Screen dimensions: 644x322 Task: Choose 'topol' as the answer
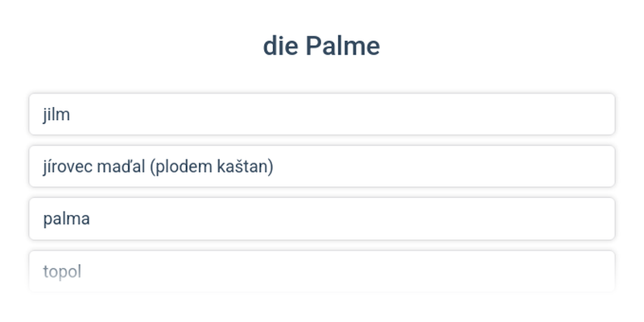(x=322, y=270)
